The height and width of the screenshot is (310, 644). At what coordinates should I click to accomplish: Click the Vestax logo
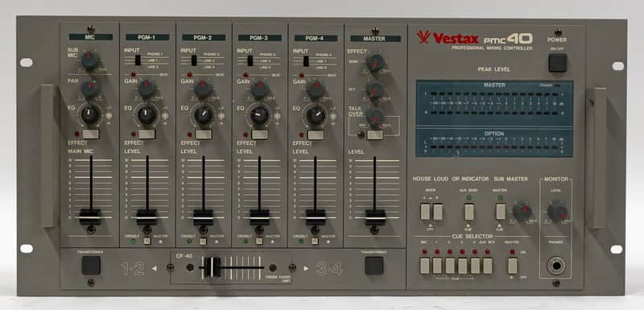coord(448,38)
